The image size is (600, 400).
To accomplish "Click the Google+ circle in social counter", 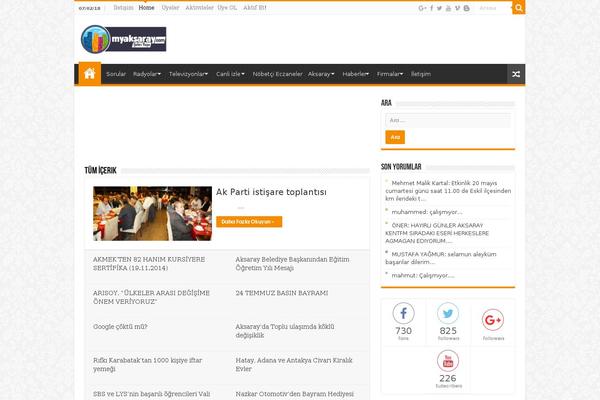I will 493,320.
